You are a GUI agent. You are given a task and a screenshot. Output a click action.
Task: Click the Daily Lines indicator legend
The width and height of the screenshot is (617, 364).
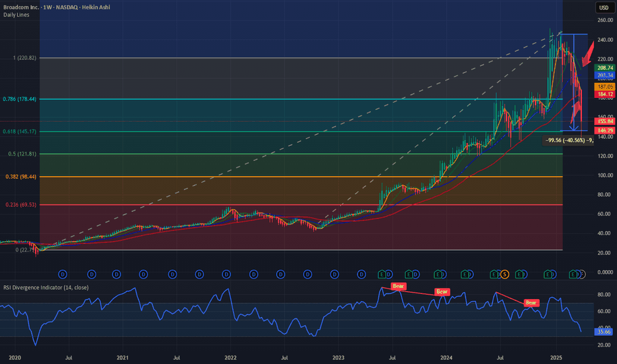16,15
